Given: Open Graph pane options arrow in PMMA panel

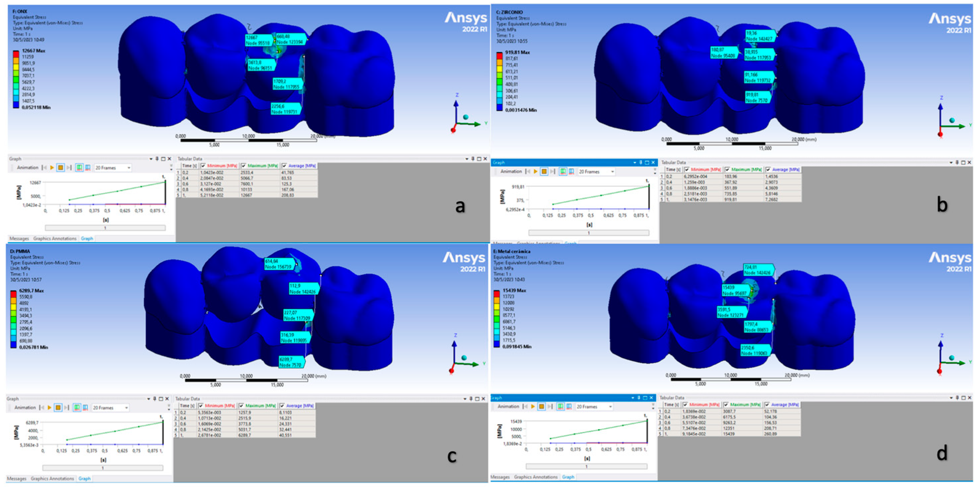Looking at the screenshot, I should point(148,399).
